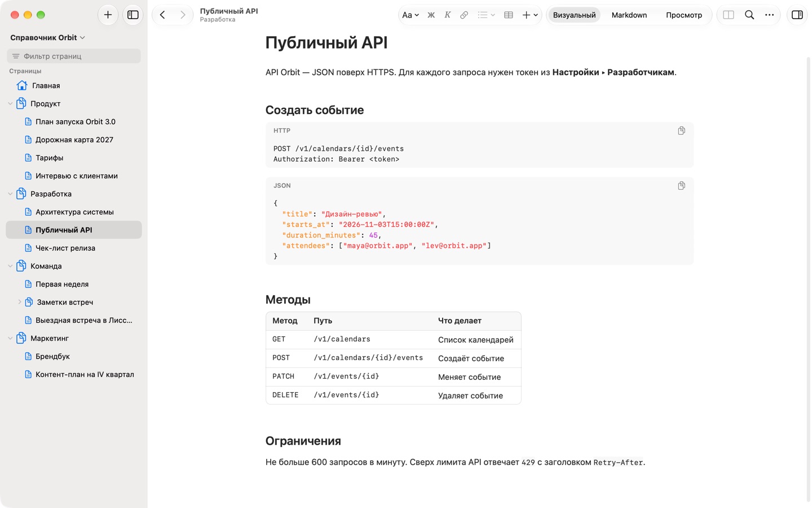Click the Фильтр страниц filter field
This screenshot has width=812, height=508.
click(x=74, y=56)
